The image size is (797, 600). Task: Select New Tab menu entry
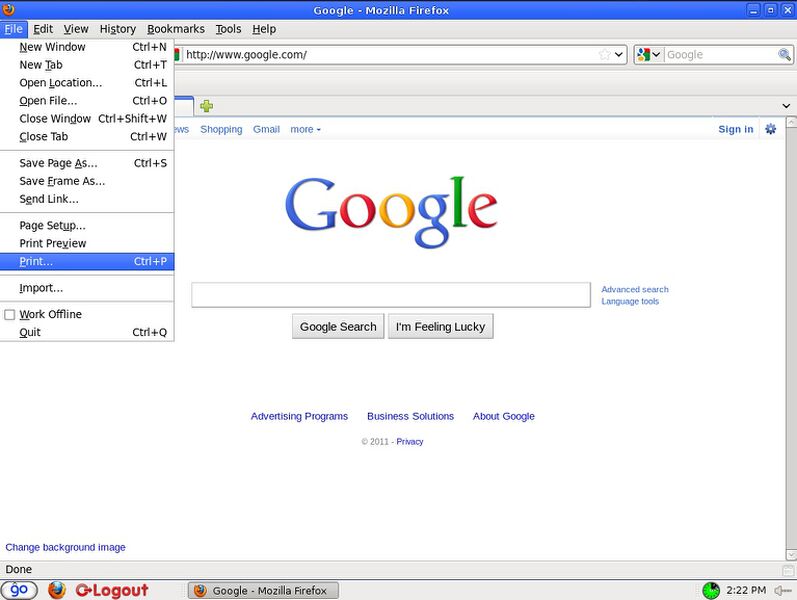coord(87,65)
